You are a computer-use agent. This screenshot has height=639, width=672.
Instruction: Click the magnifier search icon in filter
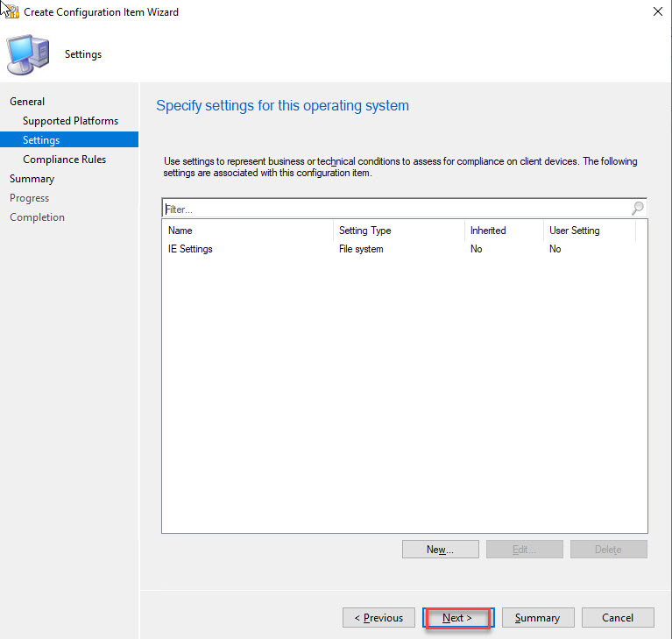tap(637, 209)
